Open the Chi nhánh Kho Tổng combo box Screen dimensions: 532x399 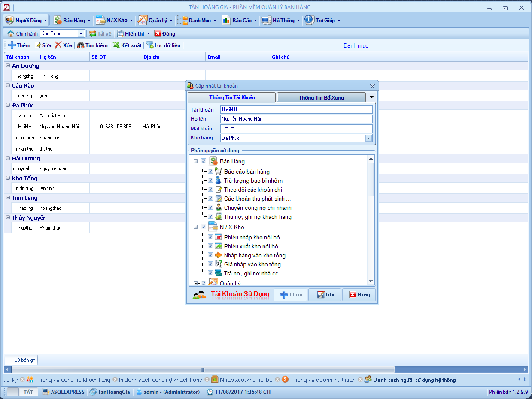(x=81, y=33)
